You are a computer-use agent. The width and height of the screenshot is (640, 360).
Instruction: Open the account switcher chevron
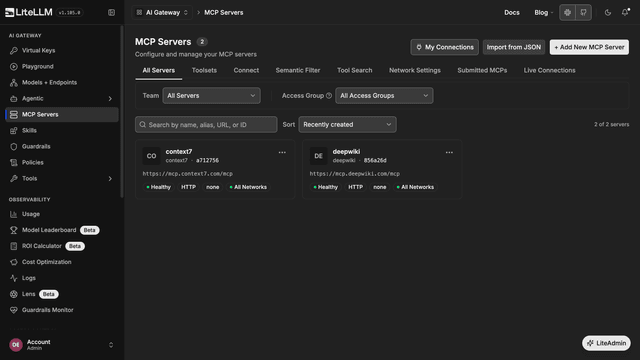coord(111,345)
